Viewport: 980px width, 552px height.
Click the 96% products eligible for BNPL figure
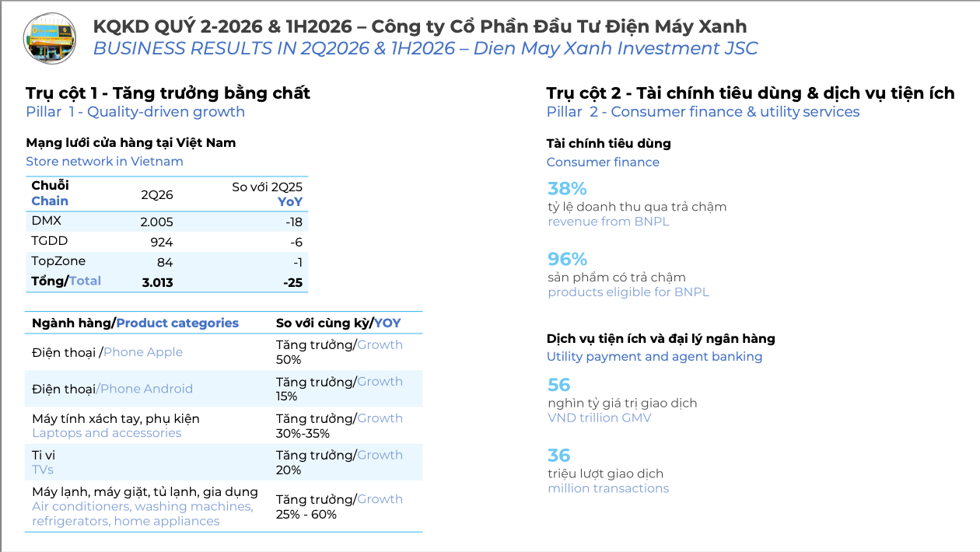click(x=567, y=259)
